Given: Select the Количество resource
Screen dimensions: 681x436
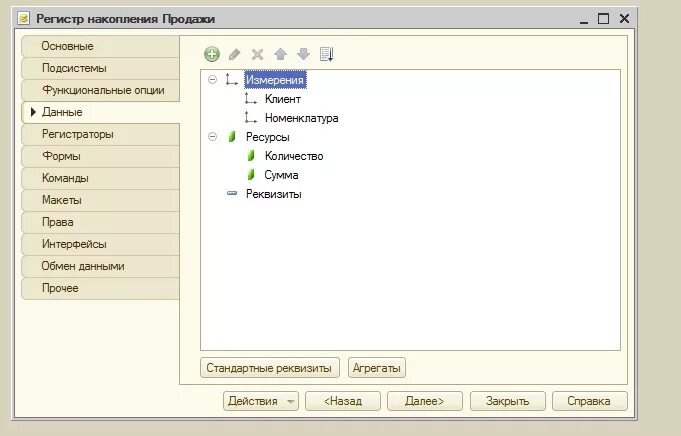Looking at the screenshot, I should point(294,156).
